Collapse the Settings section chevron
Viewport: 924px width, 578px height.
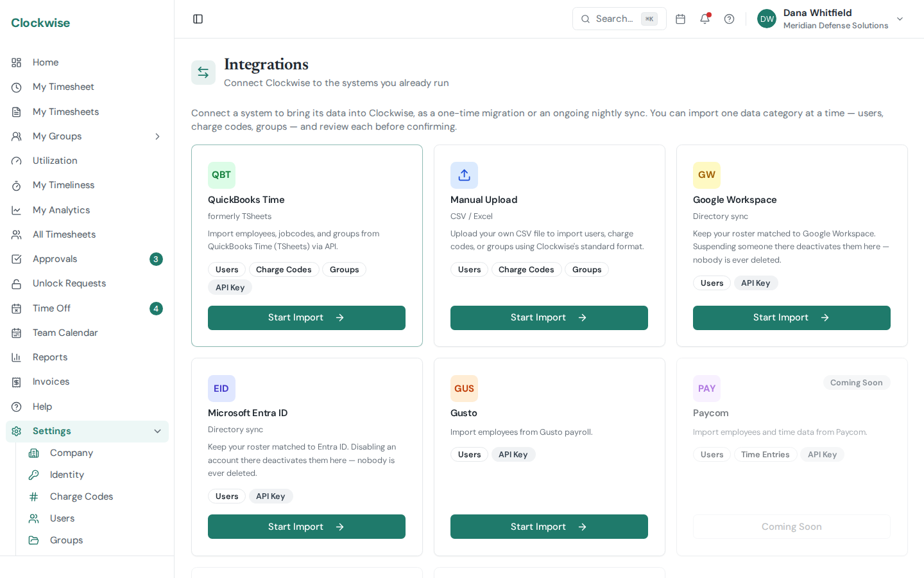click(157, 431)
